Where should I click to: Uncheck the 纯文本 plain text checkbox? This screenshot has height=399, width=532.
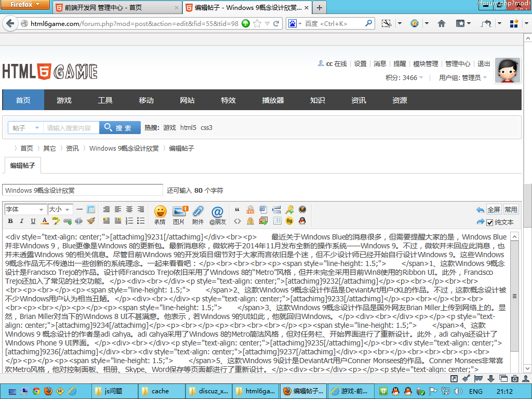point(489,222)
